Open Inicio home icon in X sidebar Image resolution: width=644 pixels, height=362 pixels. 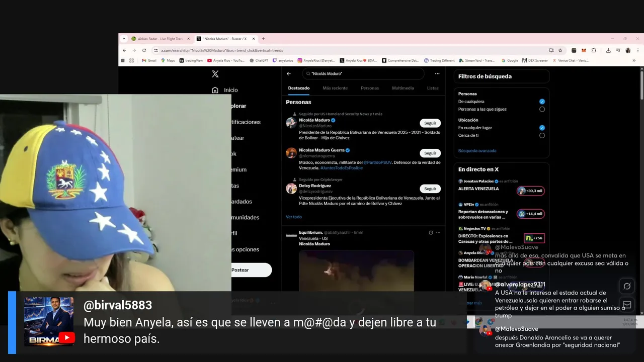(x=215, y=90)
